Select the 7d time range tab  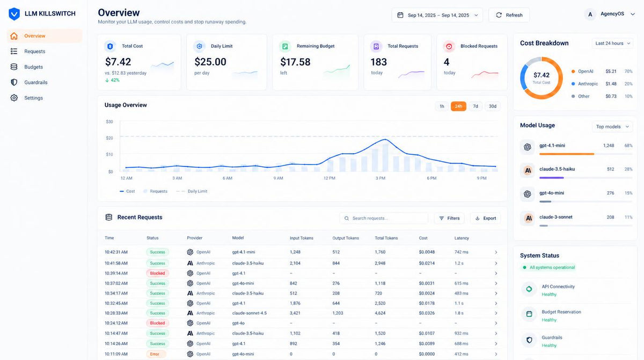pos(475,106)
